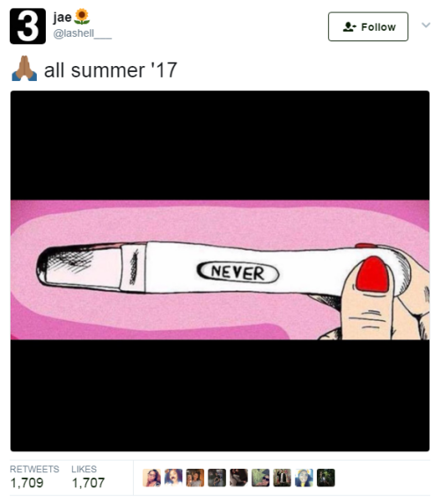Click the sunflower emoji beside jae
Image resolution: width=440 pixels, height=504 pixels.
[x=82, y=17]
